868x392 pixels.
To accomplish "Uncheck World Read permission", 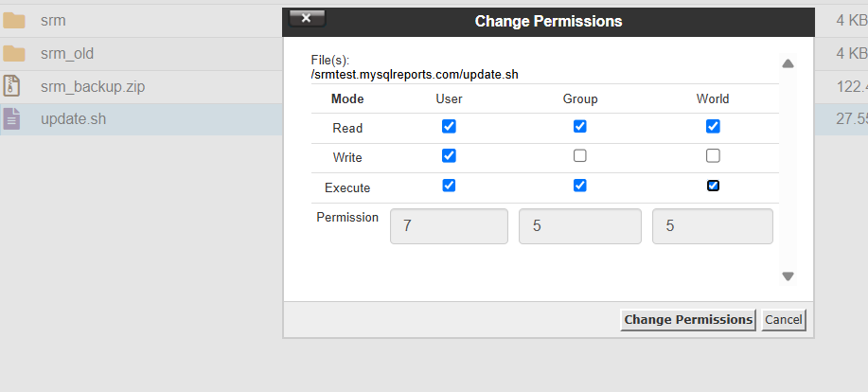I will pyautogui.click(x=713, y=127).
